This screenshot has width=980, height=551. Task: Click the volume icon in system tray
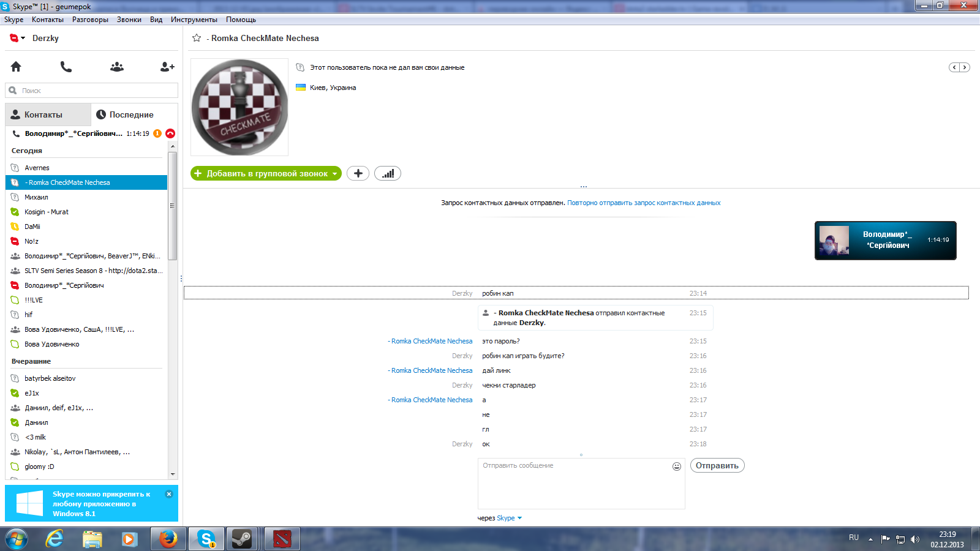[915, 539]
